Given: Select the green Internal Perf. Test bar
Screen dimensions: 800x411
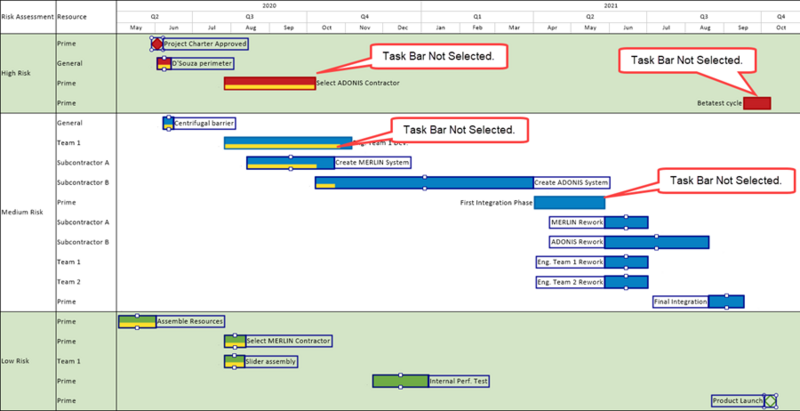Looking at the screenshot, I should pyautogui.click(x=401, y=381).
